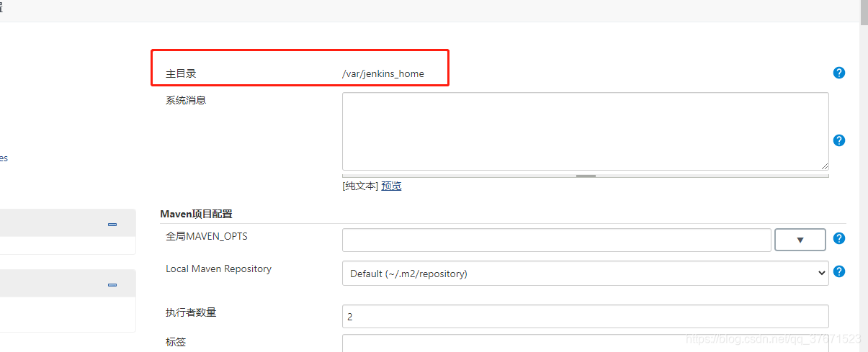Click the 预览 link below system message

tap(391, 186)
